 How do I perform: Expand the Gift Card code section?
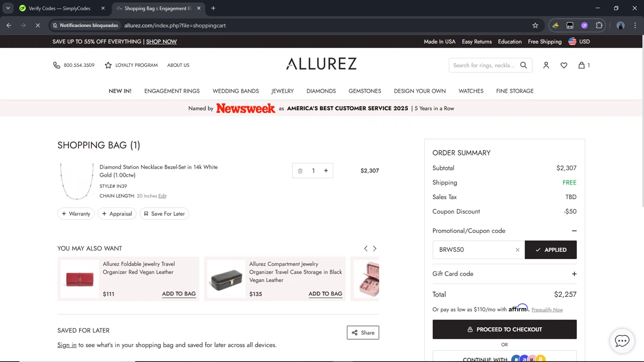[x=574, y=274]
